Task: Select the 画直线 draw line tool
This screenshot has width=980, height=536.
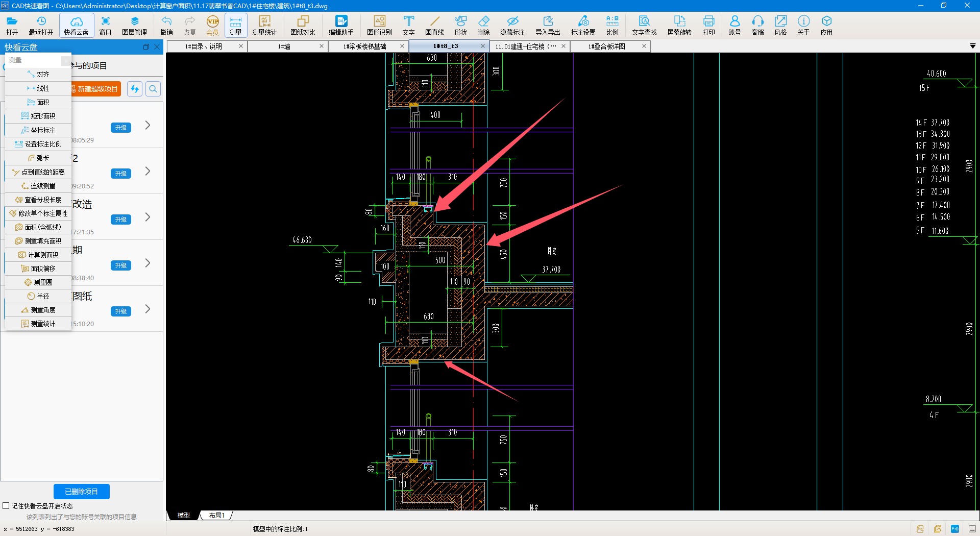Action: pos(434,25)
